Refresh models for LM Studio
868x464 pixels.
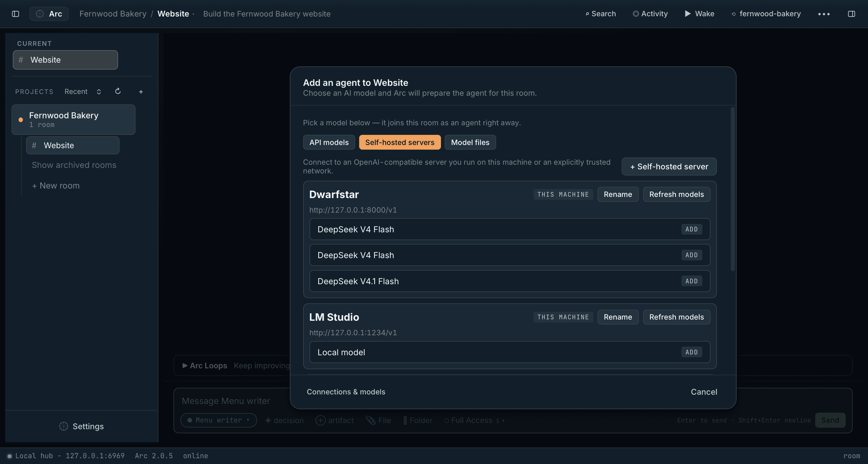(x=676, y=317)
